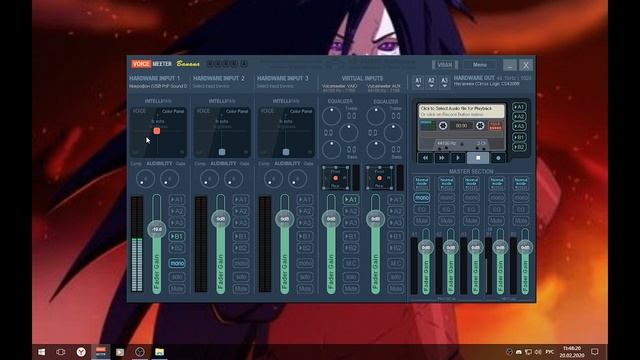Viewport: 640px width, 360px height.
Task: Open the A1 hardware out device dropdown
Action: pos(418,82)
